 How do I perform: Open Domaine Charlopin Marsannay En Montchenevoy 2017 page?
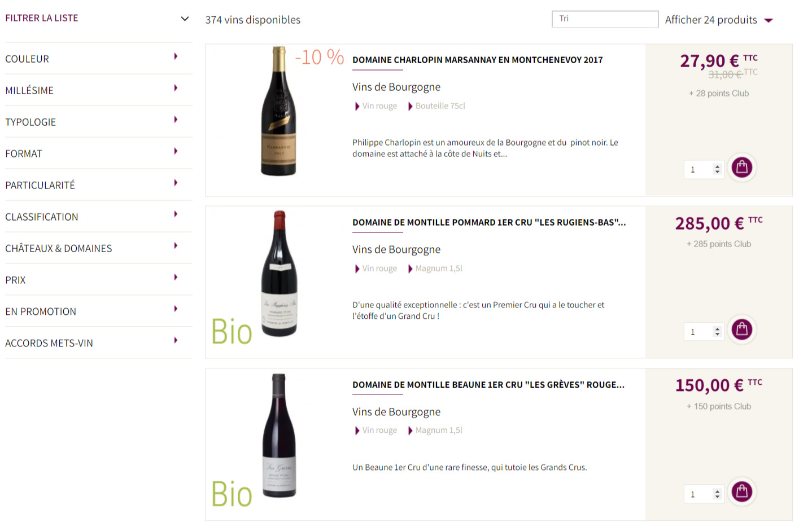(477, 60)
